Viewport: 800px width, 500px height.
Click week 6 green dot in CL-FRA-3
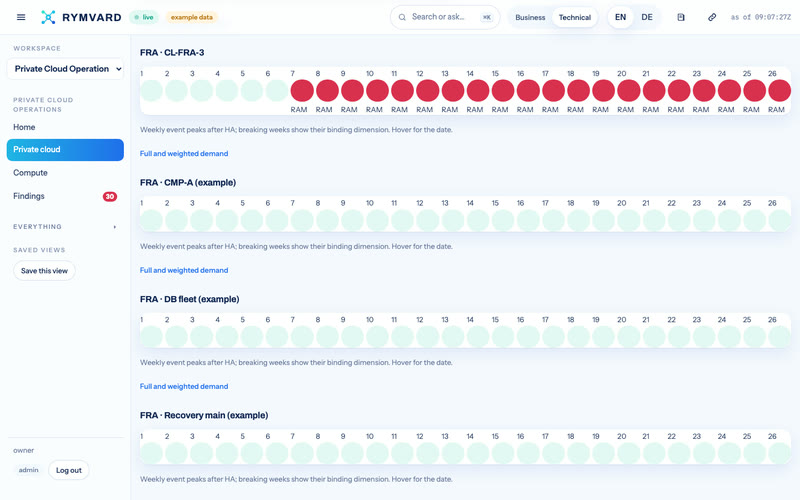tap(277, 91)
